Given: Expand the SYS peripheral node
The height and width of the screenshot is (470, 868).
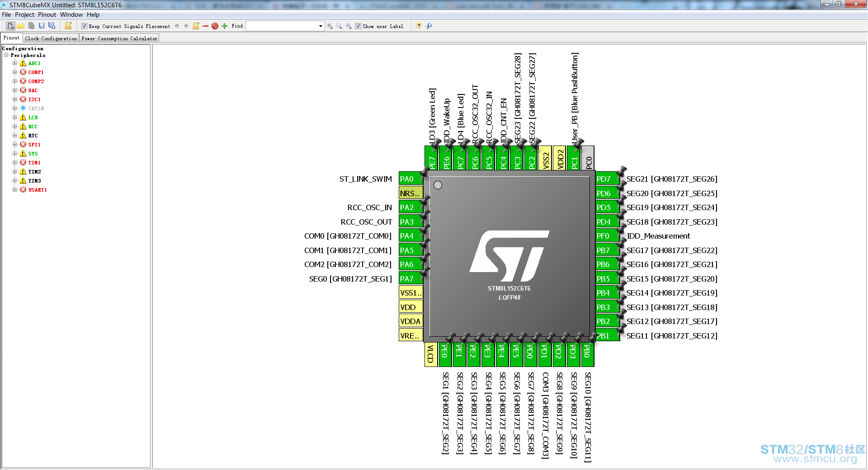Looking at the screenshot, I should (x=14, y=154).
